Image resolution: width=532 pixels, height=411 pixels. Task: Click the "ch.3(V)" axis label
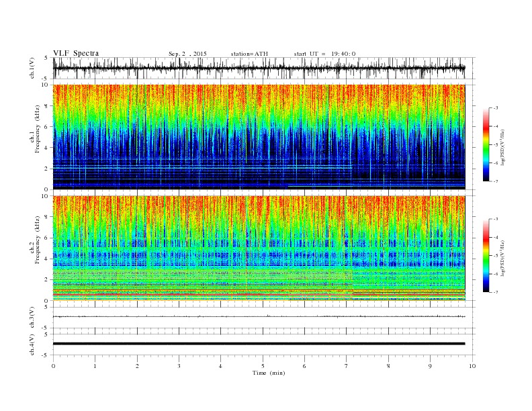click(x=32, y=318)
